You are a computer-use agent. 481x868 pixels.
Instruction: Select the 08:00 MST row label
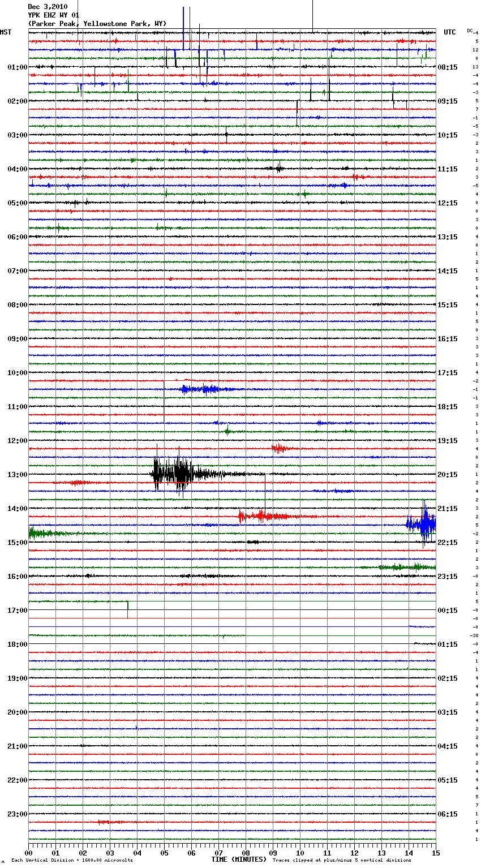coord(18,305)
